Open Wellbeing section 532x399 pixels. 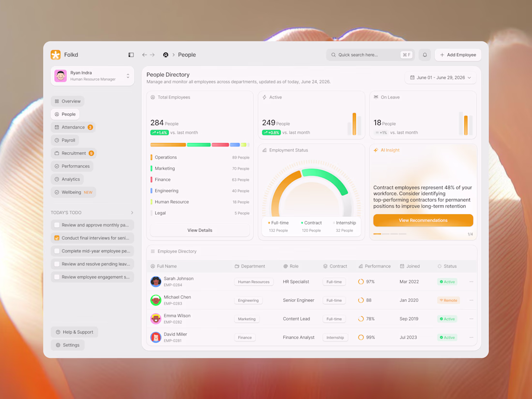[74, 192]
